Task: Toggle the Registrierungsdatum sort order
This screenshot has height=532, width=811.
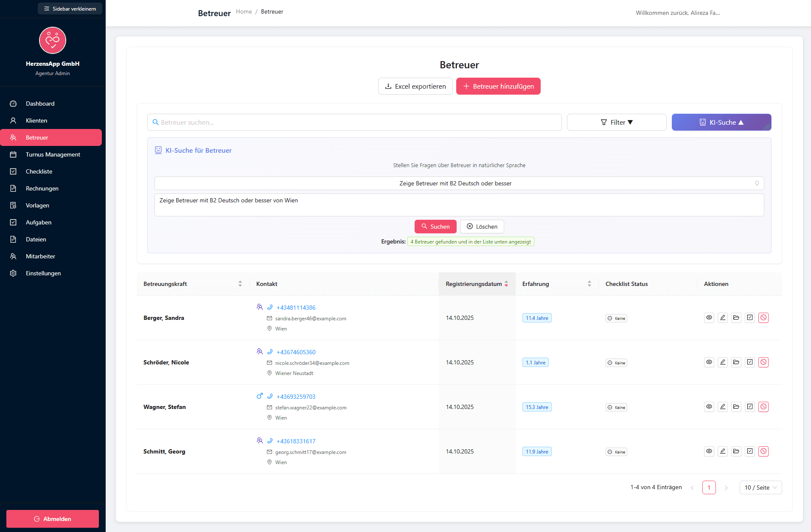Action: coord(506,284)
